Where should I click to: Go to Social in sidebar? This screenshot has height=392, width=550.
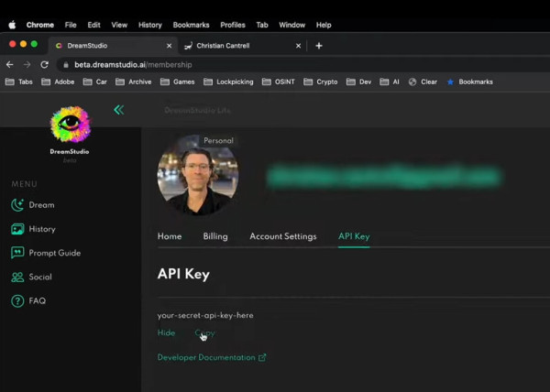click(31, 278)
